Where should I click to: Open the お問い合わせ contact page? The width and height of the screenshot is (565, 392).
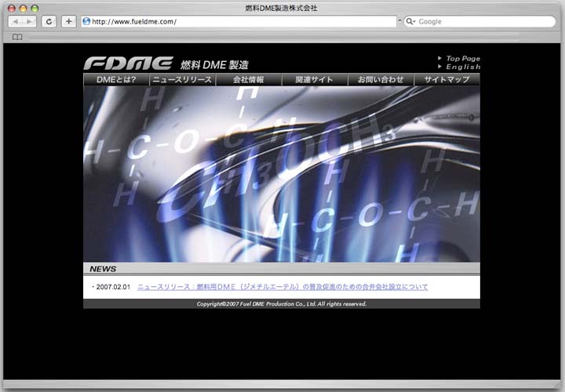381,80
